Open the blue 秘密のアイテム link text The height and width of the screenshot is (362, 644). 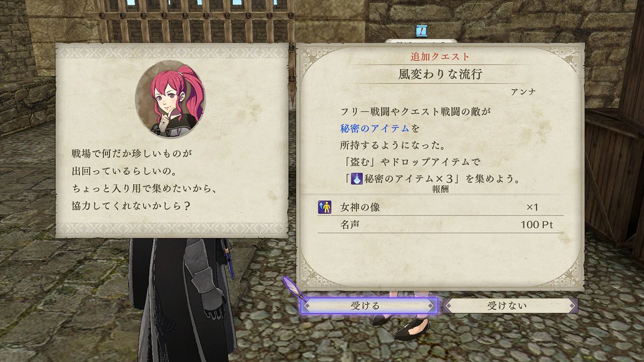pyautogui.click(x=375, y=128)
